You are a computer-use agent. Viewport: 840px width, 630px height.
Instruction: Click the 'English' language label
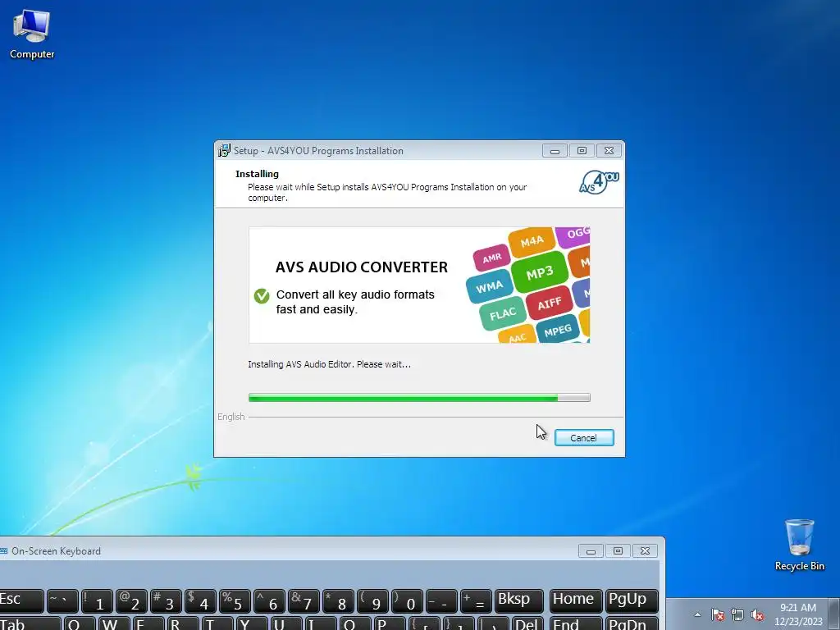(x=231, y=417)
